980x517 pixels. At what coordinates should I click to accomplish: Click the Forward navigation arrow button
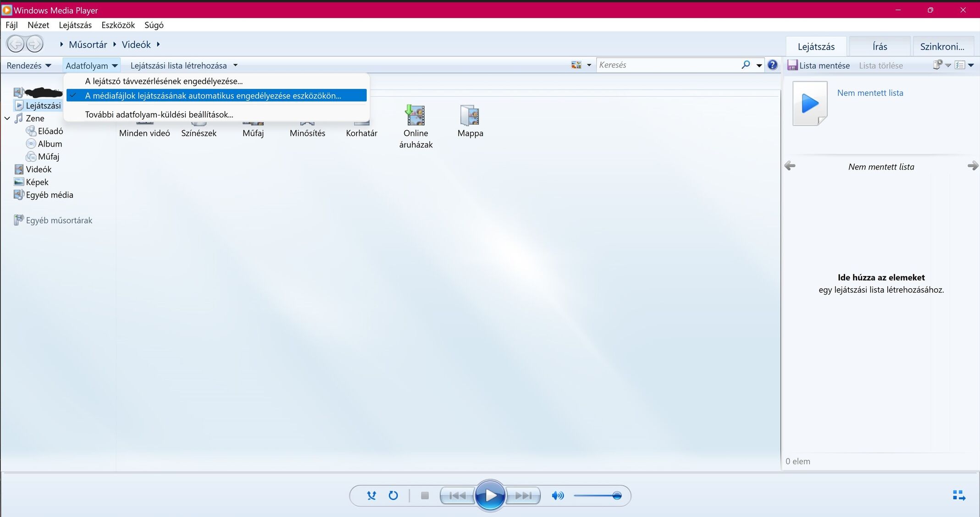(35, 44)
